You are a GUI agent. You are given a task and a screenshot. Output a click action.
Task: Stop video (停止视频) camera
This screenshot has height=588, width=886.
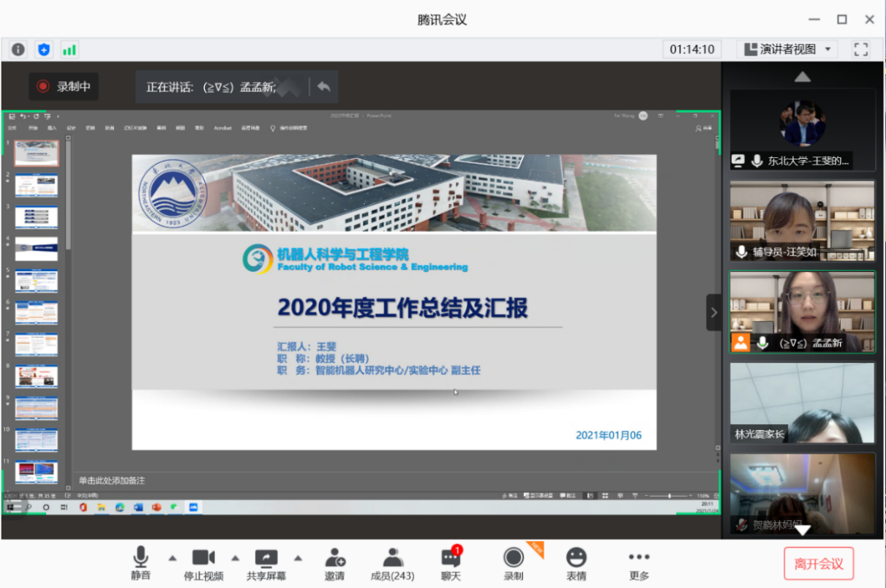click(x=203, y=563)
